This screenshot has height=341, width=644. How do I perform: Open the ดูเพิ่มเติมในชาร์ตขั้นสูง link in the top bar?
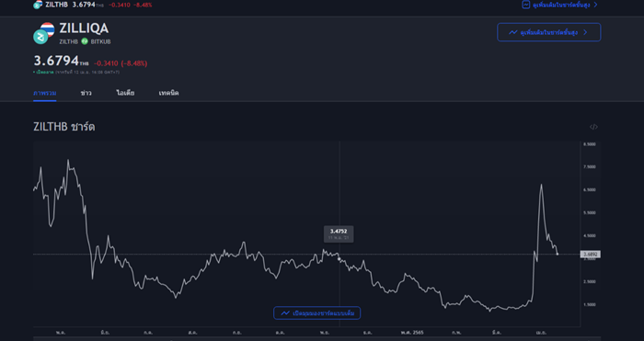(559, 5)
